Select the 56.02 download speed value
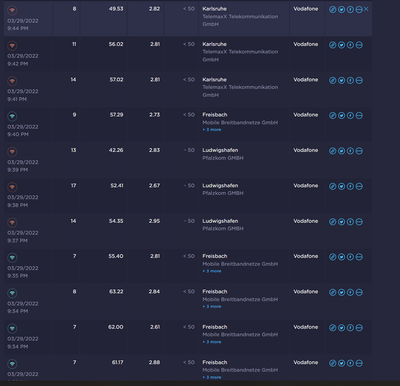 (x=116, y=44)
